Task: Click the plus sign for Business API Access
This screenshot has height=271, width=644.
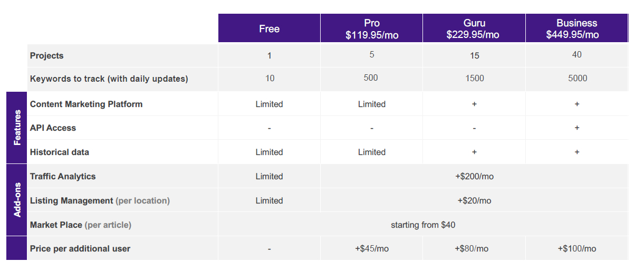Action: [577, 128]
